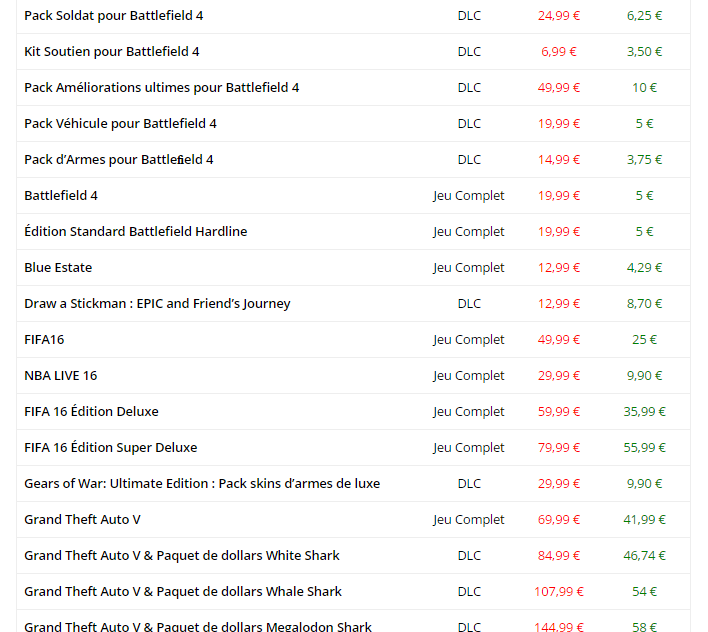Image resolution: width=708 pixels, height=632 pixels.
Task: Click the 54 € sale price
Action: click(x=644, y=591)
